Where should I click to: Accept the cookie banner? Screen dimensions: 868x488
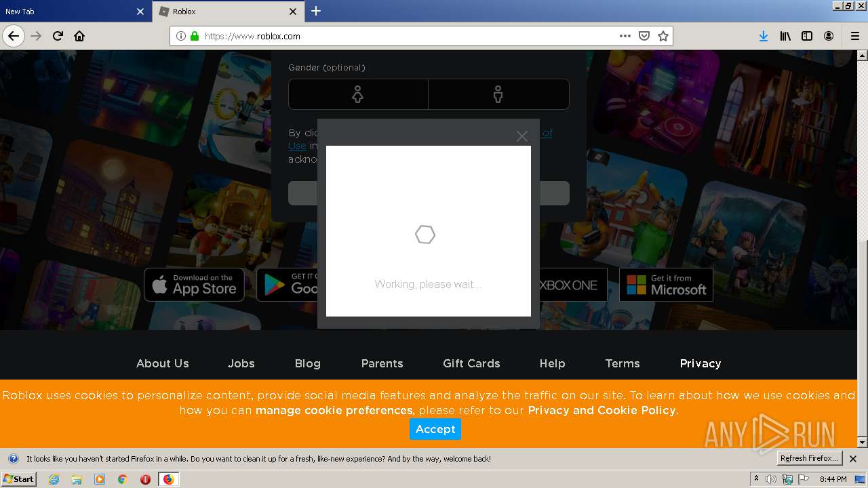click(x=435, y=429)
